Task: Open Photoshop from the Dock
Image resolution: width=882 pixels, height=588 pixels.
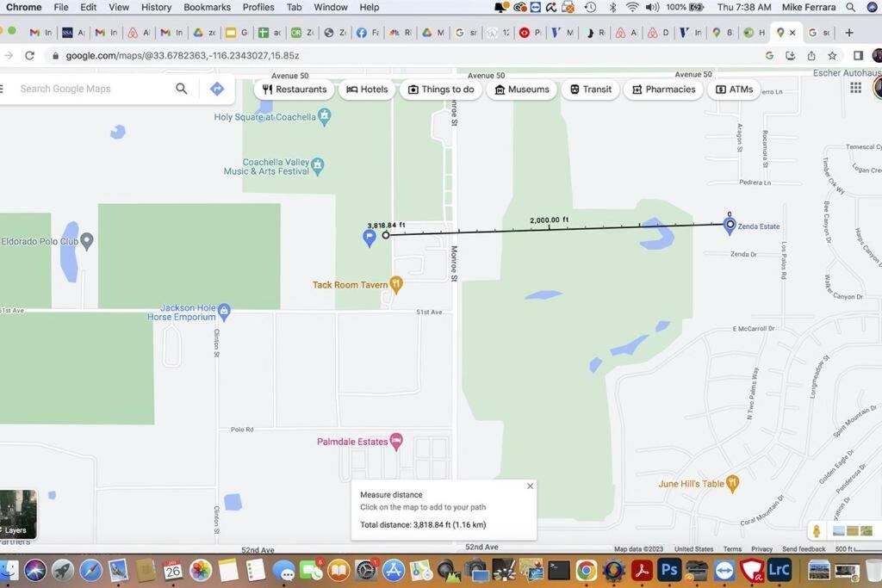Action: click(x=668, y=570)
